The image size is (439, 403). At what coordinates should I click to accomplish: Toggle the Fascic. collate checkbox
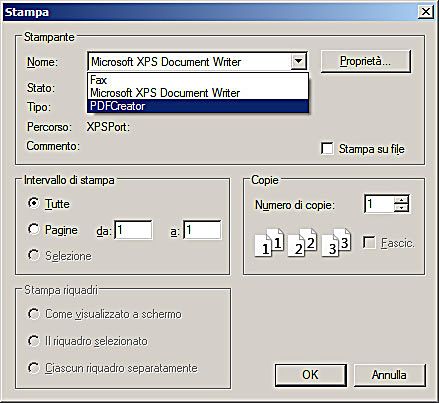point(369,242)
